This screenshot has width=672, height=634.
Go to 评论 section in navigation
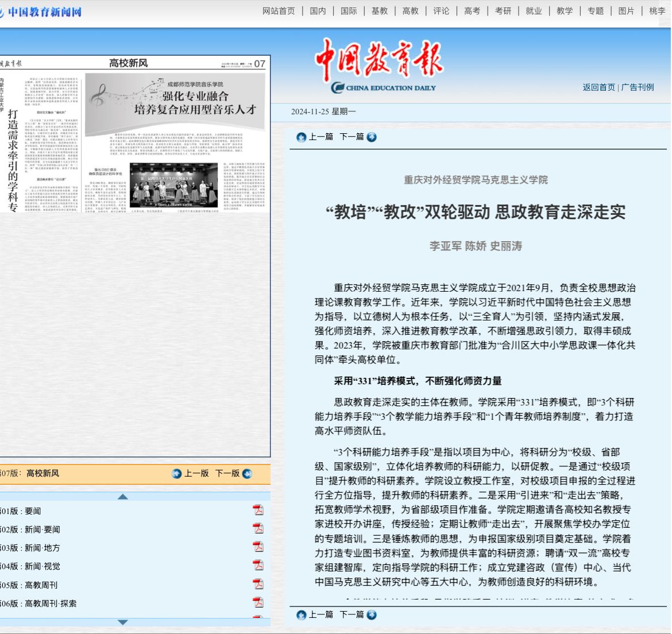pos(441,11)
